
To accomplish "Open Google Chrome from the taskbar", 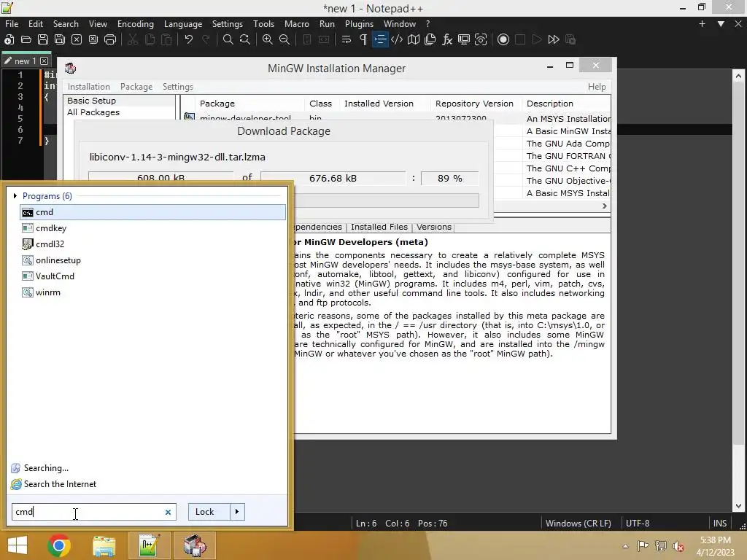I will coord(59,545).
